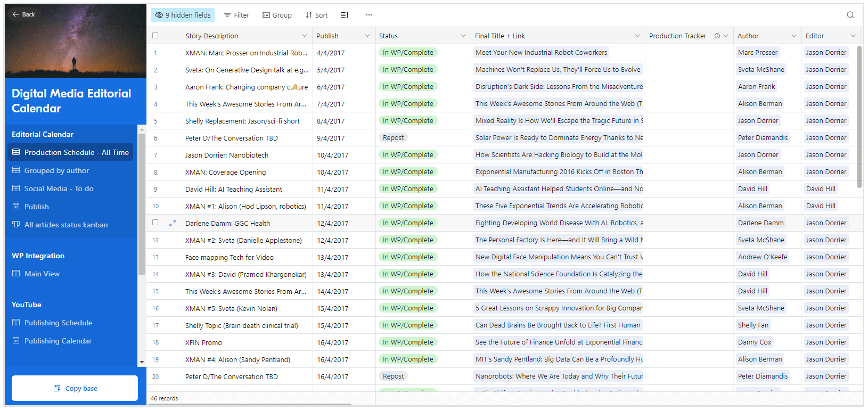The height and width of the screenshot is (410, 868).
Task: Open the Publishing Calendar view
Action: pos(58,341)
